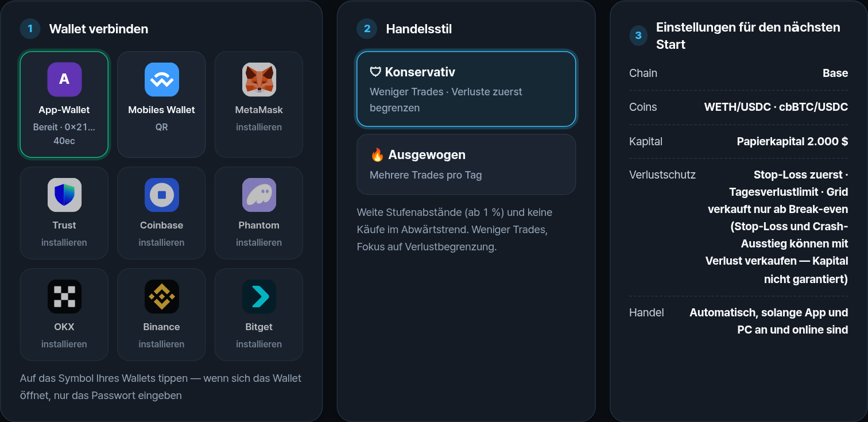Choose the golden Binance icon
The image size is (868, 422).
[x=161, y=296]
